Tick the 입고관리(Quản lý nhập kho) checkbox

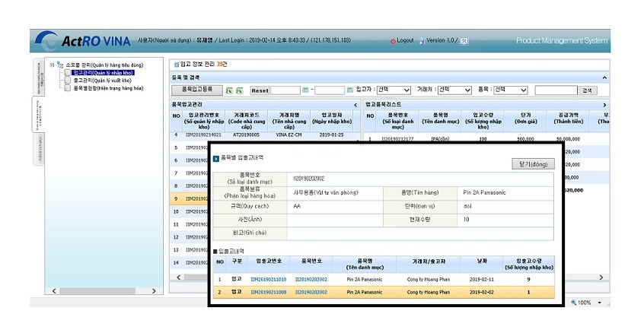(67, 73)
